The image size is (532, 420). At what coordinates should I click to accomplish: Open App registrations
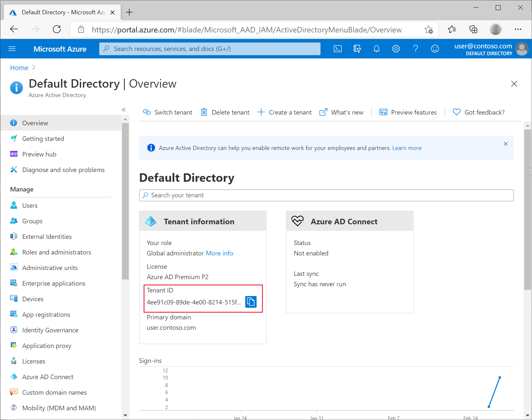pyautogui.click(x=46, y=314)
